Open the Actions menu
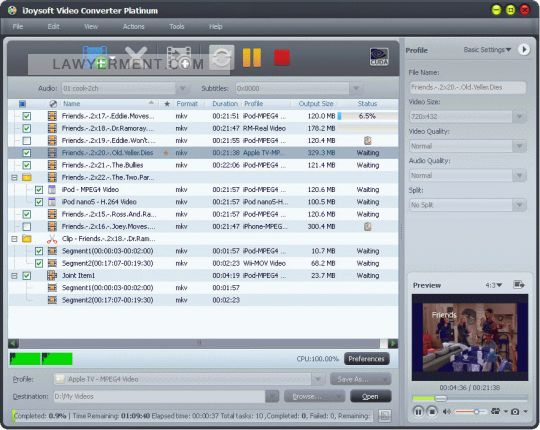Image resolution: width=540 pixels, height=430 pixels. coord(134,27)
